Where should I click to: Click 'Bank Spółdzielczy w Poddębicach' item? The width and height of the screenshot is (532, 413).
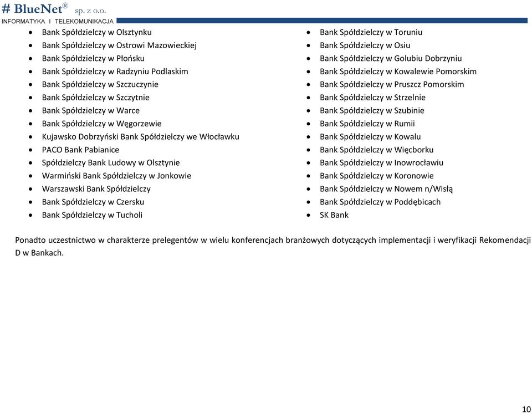pyautogui.click(x=380, y=202)
